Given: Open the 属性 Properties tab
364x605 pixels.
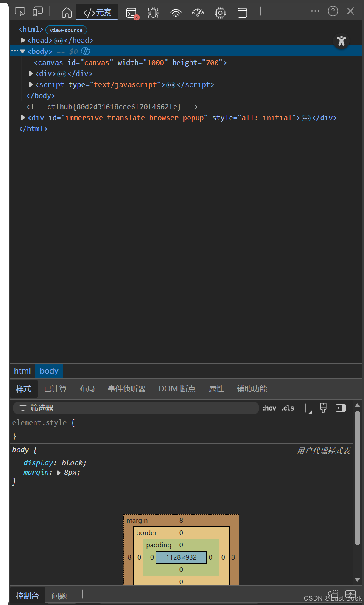Looking at the screenshot, I should click(x=216, y=389).
